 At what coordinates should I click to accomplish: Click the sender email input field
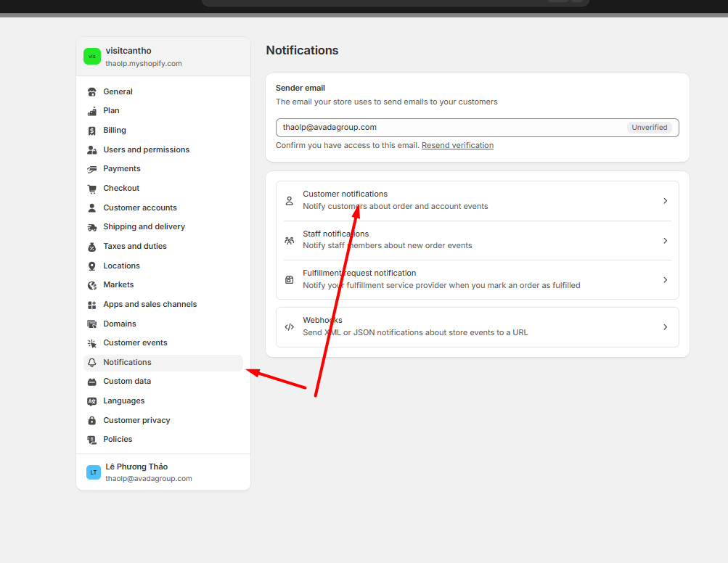tap(450, 128)
